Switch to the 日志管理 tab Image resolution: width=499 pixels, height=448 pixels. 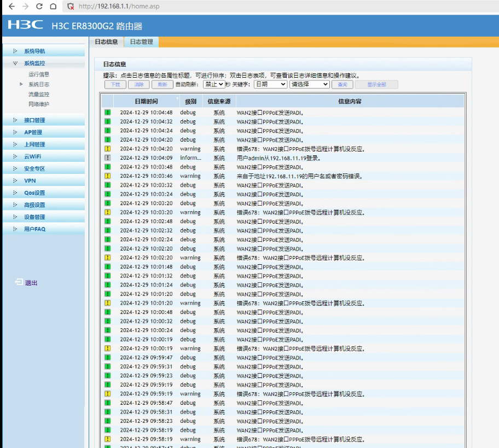tap(141, 42)
